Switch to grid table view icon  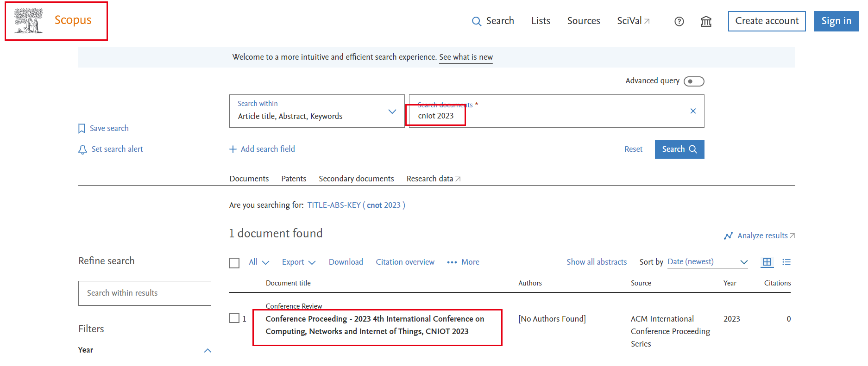[x=767, y=262]
